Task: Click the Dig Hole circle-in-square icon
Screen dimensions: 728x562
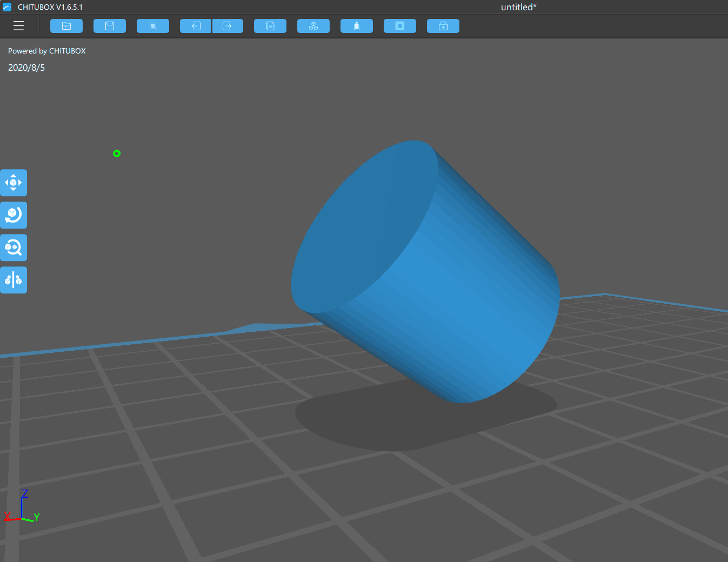Action: click(x=400, y=26)
